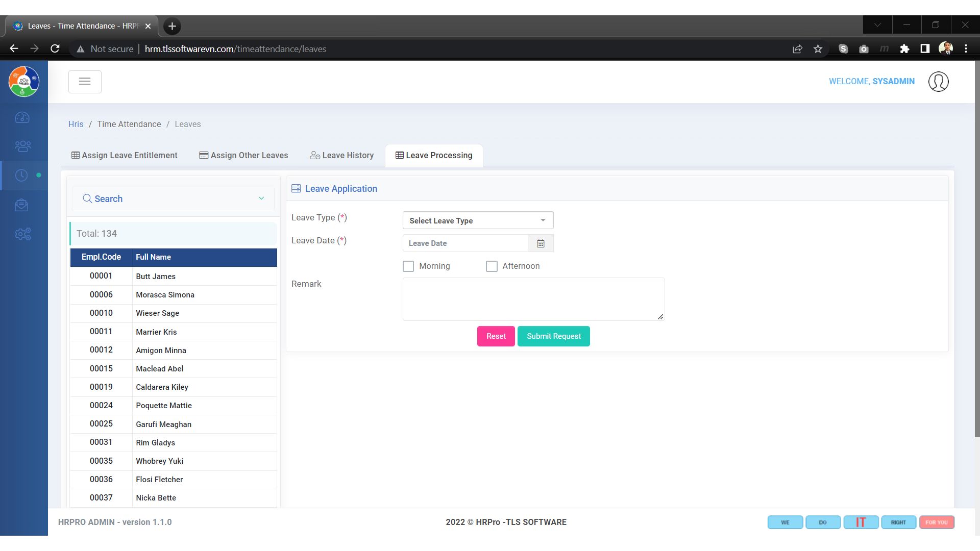Click the Submit Request button

tap(553, 336)
